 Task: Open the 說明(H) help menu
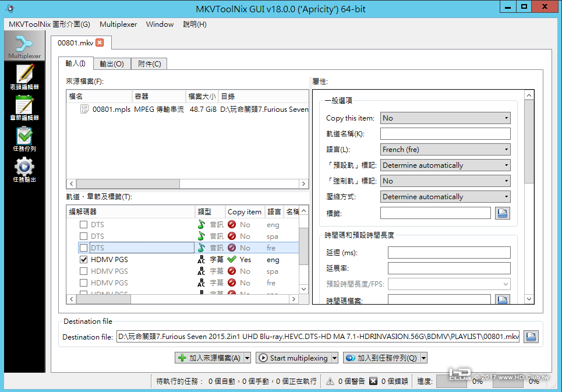point(195,24)
